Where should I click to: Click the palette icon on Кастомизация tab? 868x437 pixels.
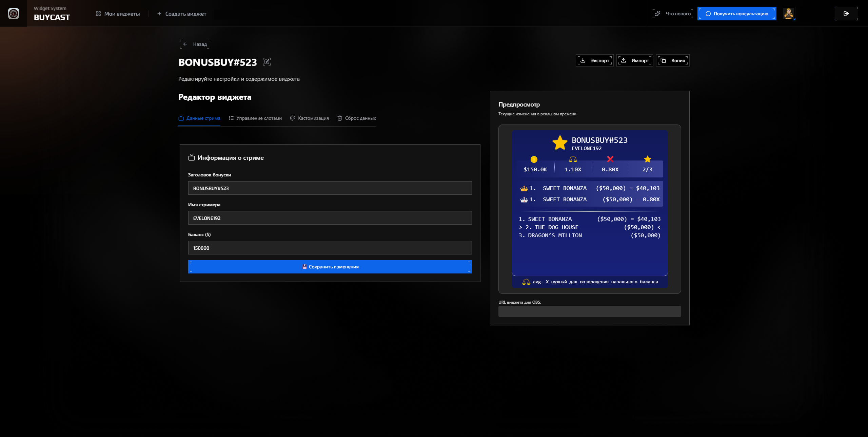pos(293,118)
